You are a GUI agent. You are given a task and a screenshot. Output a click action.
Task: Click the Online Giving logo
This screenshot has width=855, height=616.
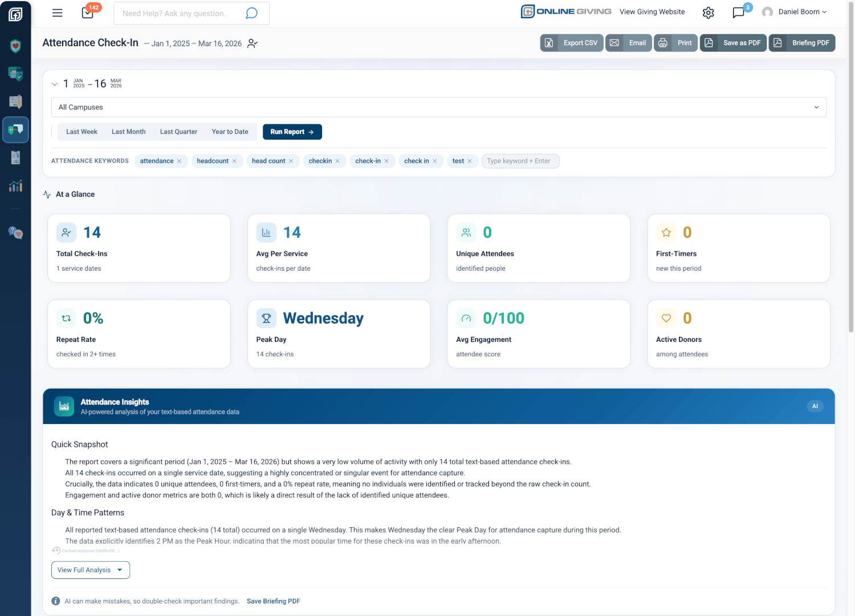pos(566,11)
